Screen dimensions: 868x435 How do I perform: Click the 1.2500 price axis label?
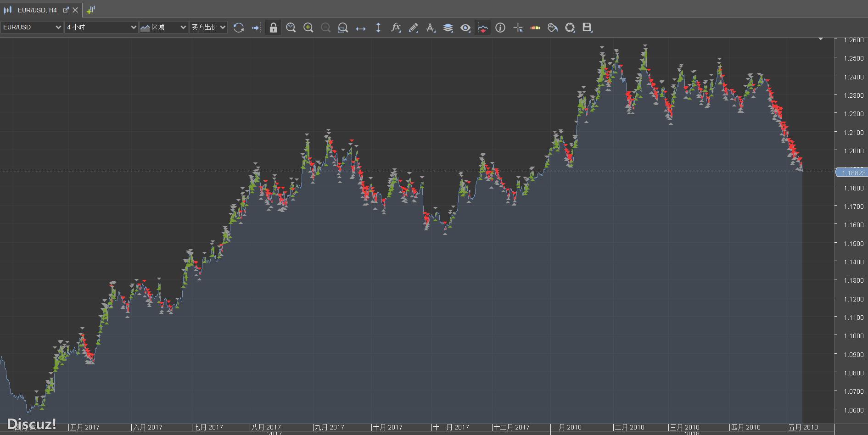[x=854, y=58]
